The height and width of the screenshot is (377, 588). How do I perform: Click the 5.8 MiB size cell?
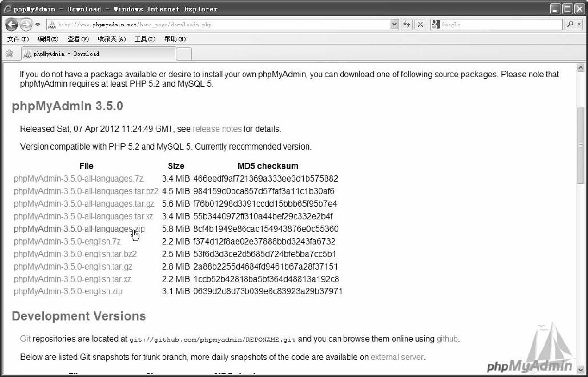[x=176, y=229]
